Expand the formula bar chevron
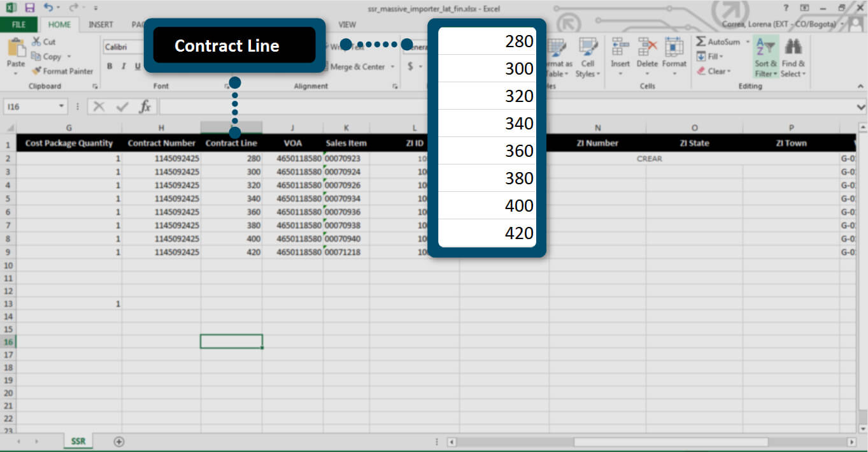The height and width of the screenshot is (452, 868). (x=861, y=106)
